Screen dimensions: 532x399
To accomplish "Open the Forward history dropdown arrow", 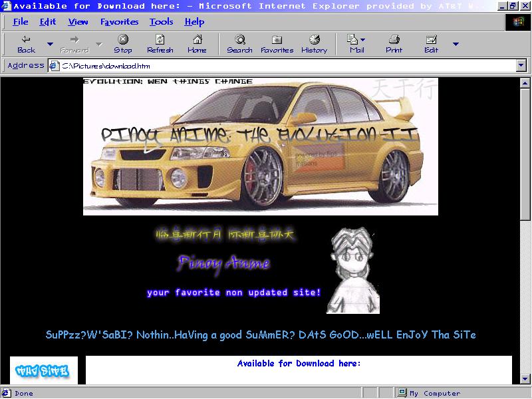I will point(98,44).
